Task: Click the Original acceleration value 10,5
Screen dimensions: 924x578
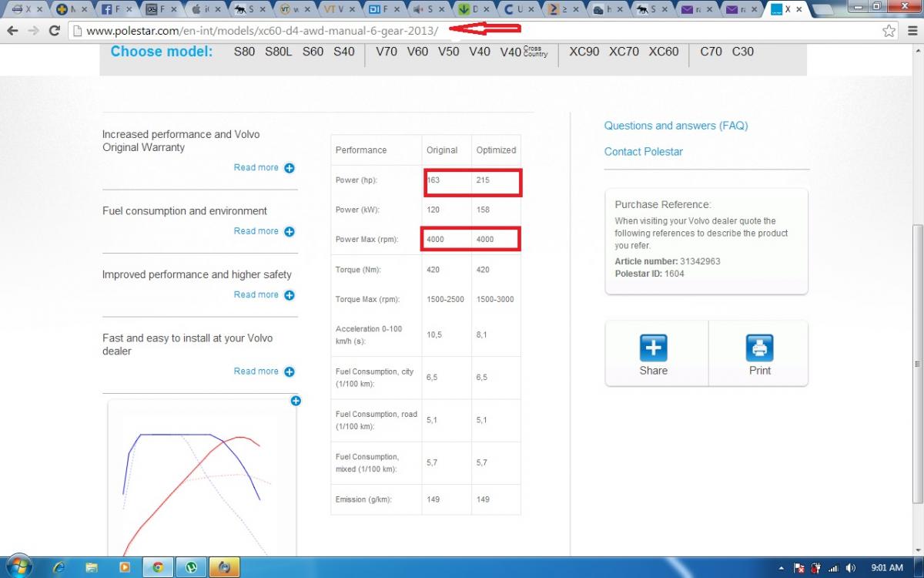Action: [436, 335]
